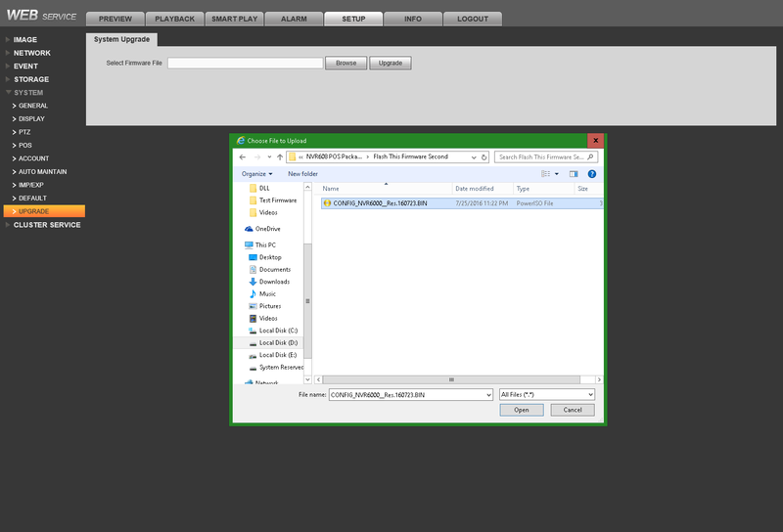This screenshot has width=783, height=532.
Task: Click the Open button
Action: coord(521,410)
